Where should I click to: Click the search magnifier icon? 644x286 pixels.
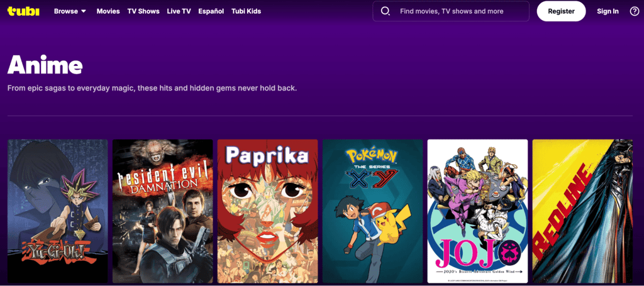386,11
